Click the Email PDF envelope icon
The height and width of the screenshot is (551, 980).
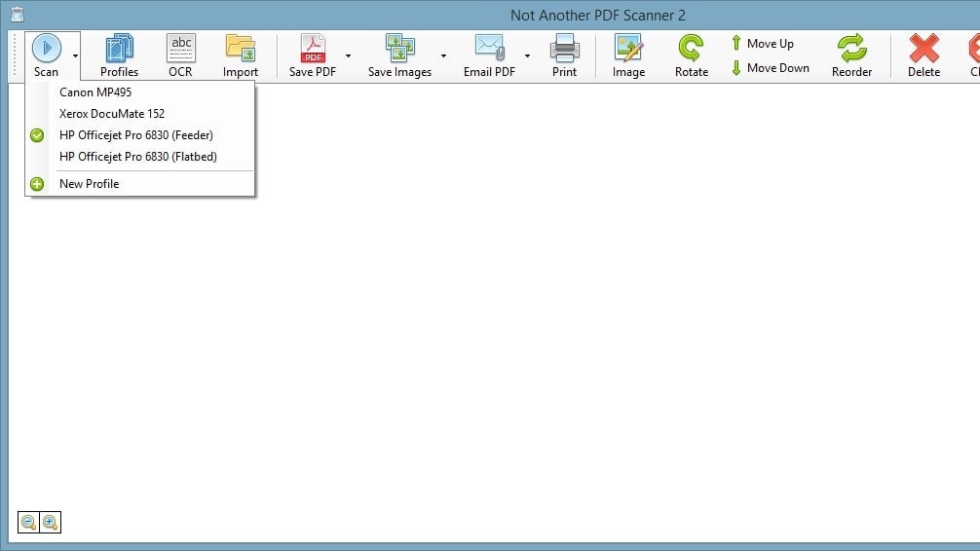(x=489, y=48)
